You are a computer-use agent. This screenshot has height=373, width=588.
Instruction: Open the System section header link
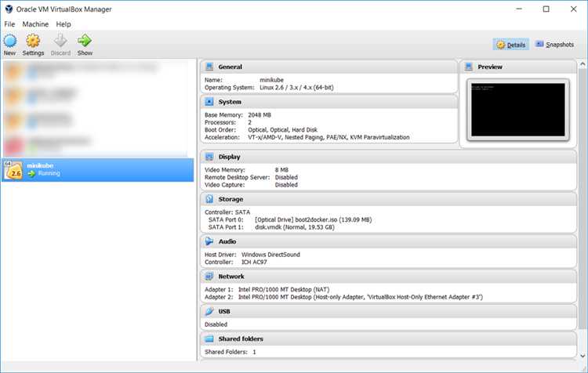point(230,102)
